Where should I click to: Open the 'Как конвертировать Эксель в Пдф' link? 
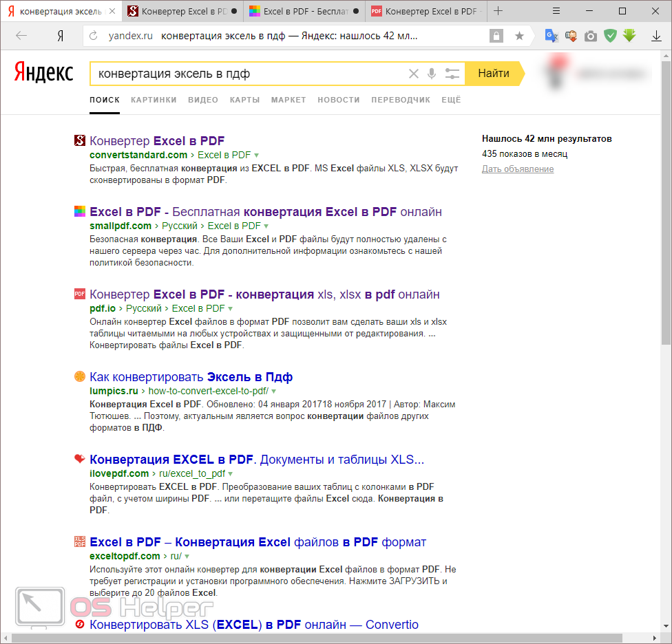click(x=191, y=377)
